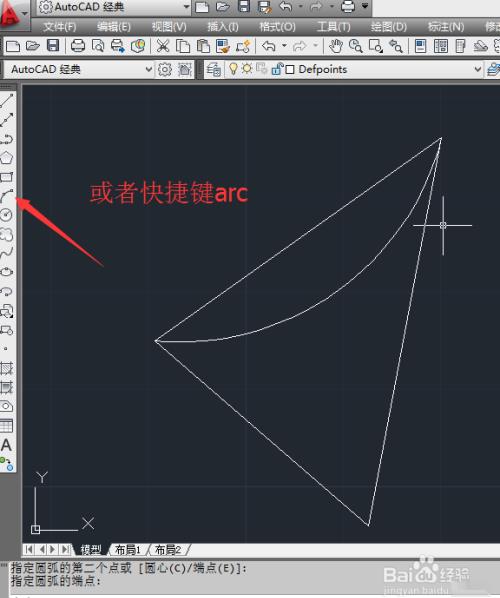Open undo history dropdown in Standard toolbar
The image size is (500, 598).
pyautogui.click(x=284, y=46)
